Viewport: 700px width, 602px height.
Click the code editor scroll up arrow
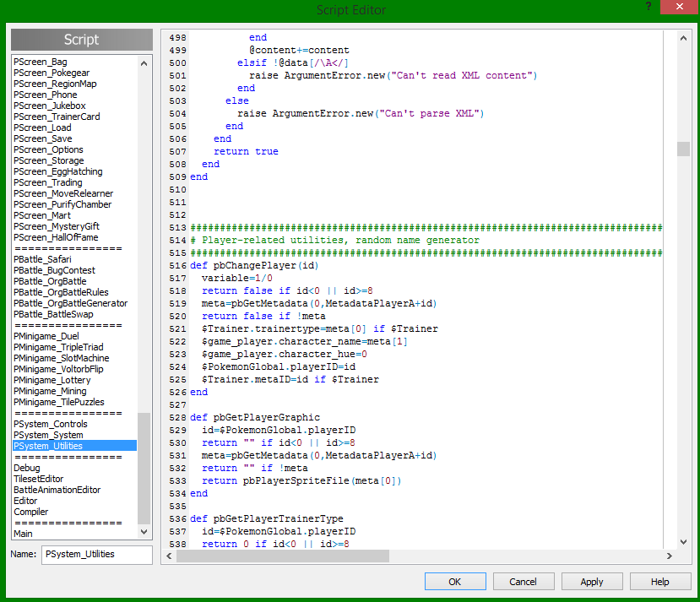(683, 39)
